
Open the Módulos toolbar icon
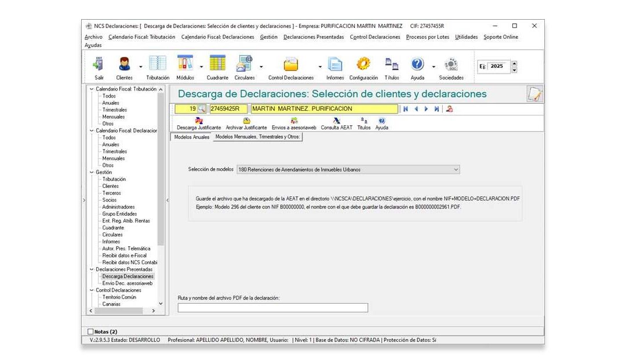[x=185, y=63]
